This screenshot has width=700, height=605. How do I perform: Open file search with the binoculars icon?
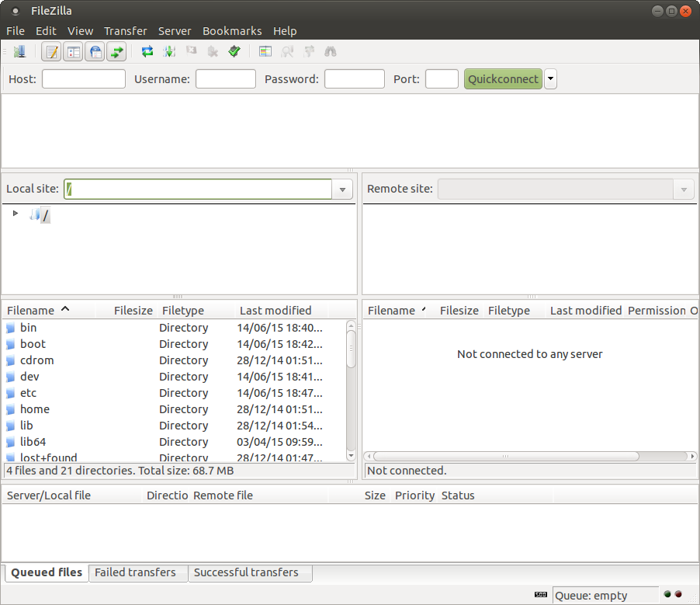(330, 51)
